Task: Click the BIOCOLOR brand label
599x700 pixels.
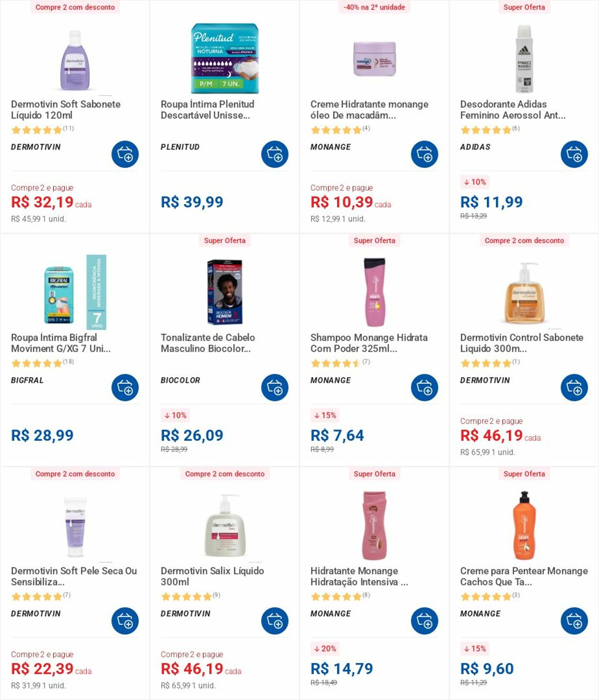Action: [x=180, y=380]
